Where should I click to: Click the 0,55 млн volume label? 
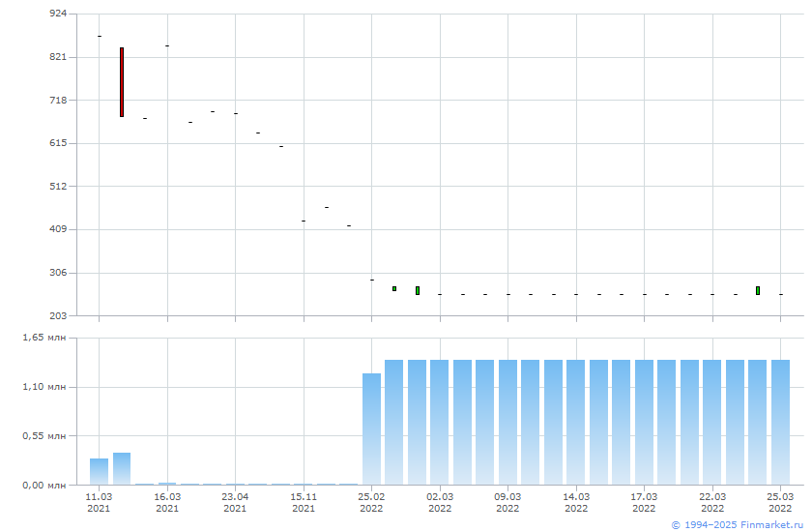point(44,435)
